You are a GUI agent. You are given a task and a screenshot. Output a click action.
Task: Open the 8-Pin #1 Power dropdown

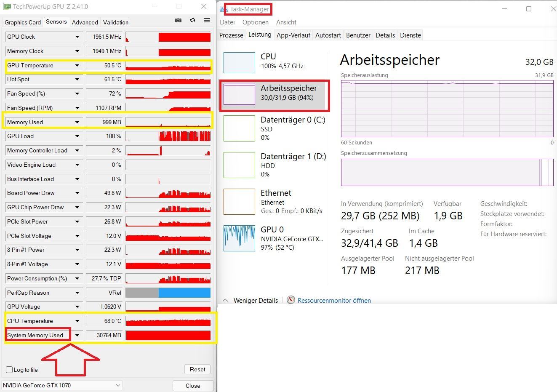pyautogui.click(x=77, y=250)
